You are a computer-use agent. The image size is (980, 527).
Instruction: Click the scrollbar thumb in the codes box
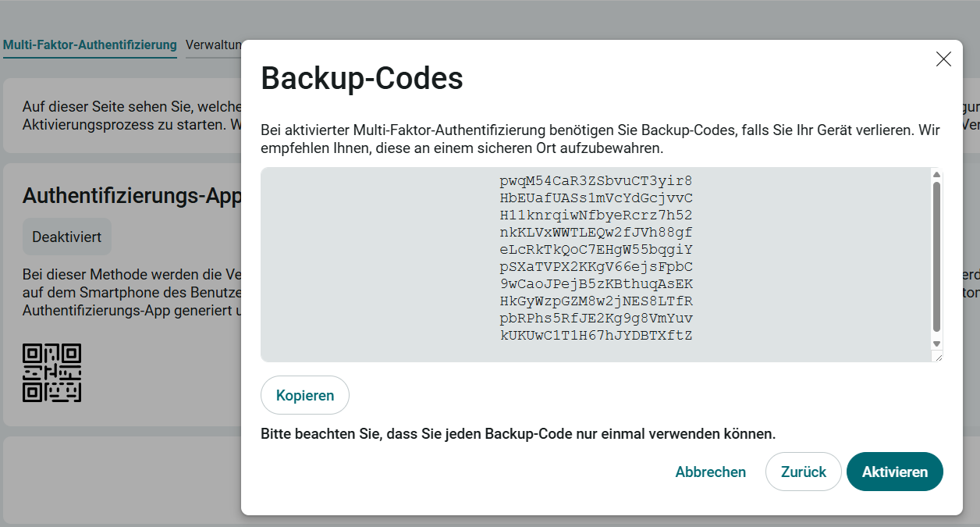(x=937, y=256)
